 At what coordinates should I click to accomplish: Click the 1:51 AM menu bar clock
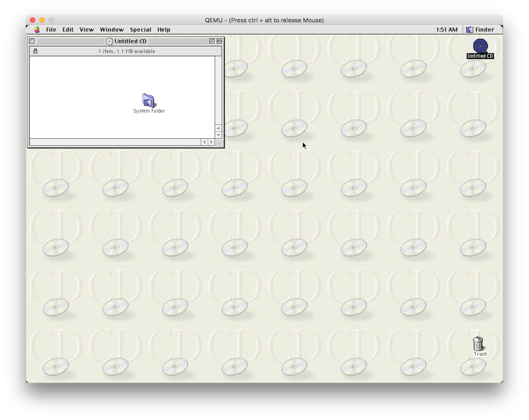(447, 30)
